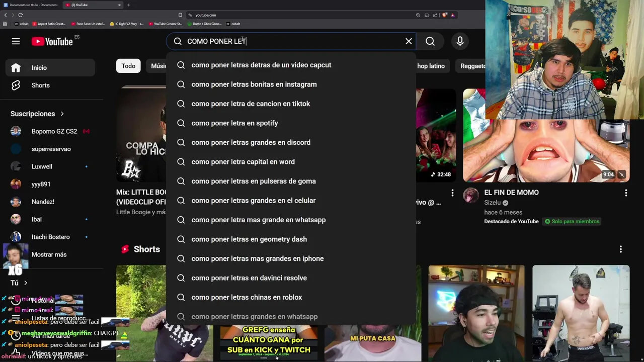Open the Nandez! channel
The height and width of the screenshot is (362, 644).
coord(50,202)
